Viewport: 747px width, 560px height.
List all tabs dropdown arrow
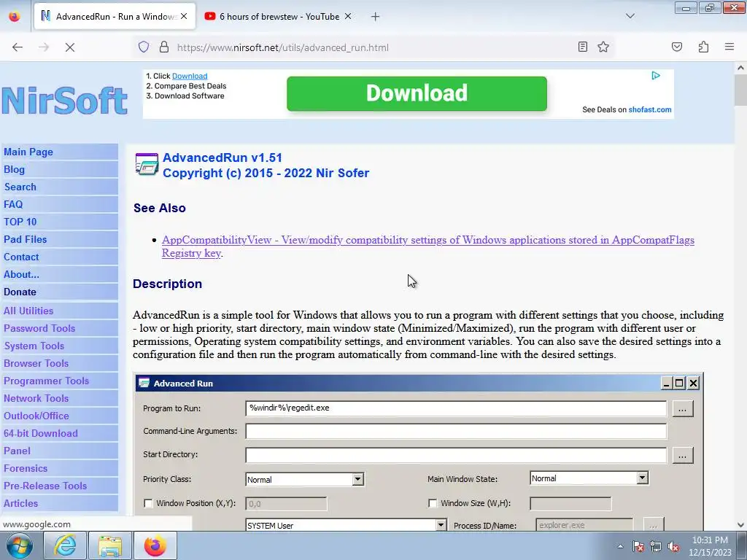coord(630,16)
